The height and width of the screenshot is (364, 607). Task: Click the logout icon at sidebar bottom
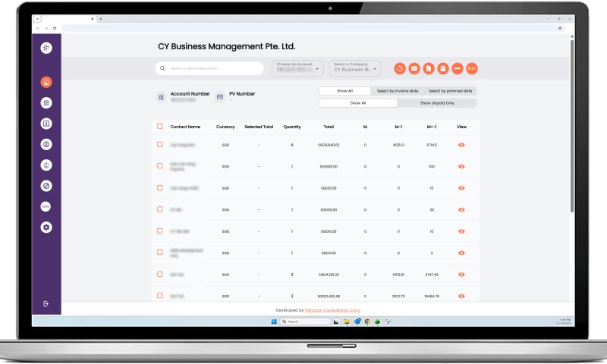46,304
